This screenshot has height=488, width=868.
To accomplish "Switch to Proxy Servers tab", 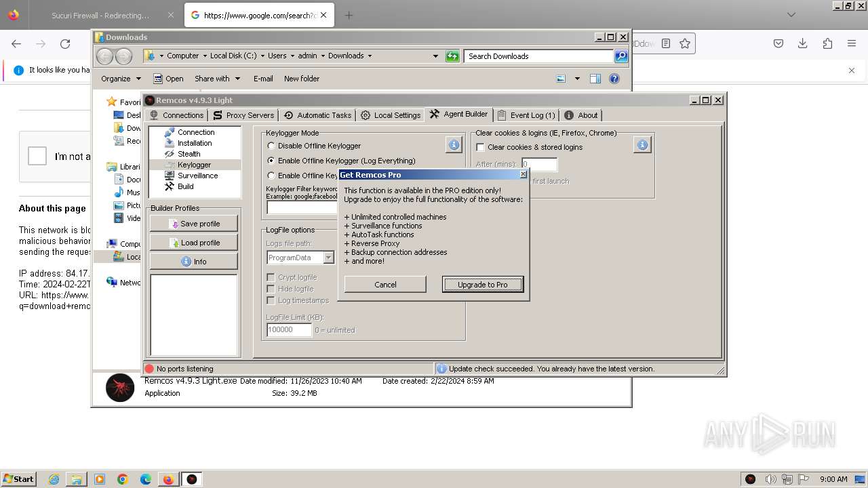I will (x=243, y=115).
